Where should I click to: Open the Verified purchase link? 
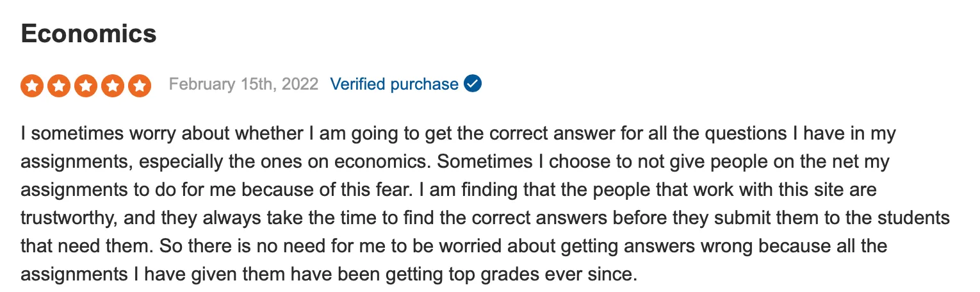point(394,84)
